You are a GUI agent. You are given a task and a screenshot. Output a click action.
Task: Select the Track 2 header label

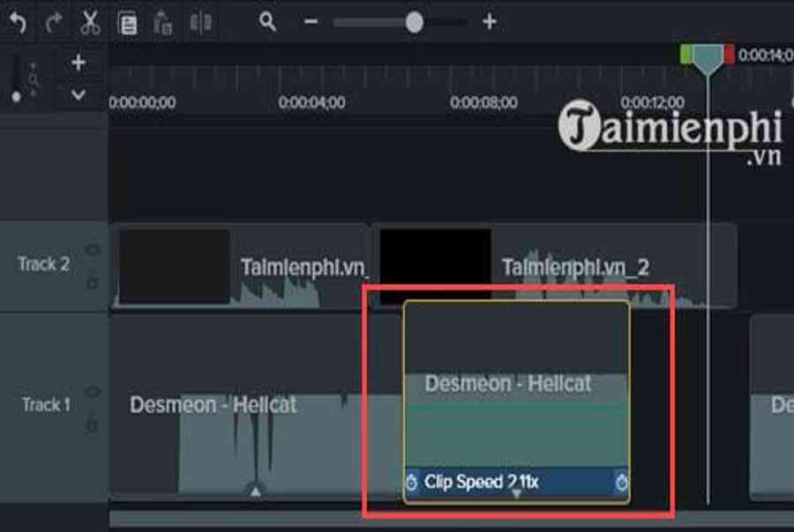43,264
